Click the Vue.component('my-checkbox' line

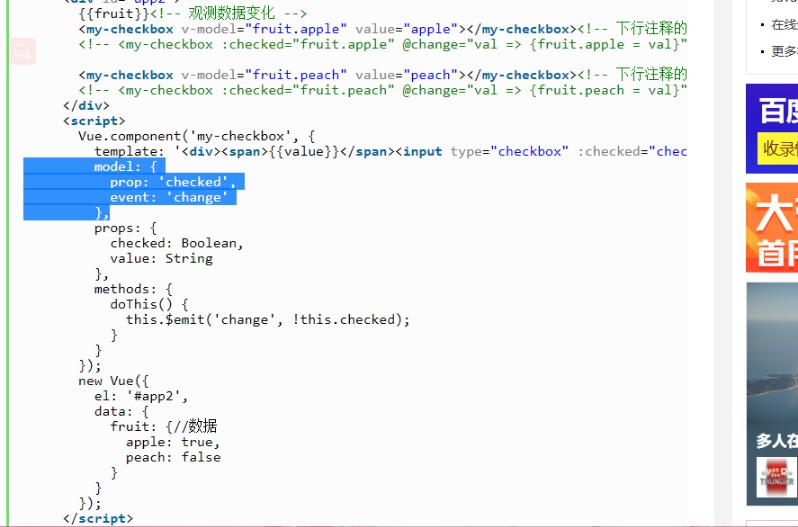click(x=196, y=136)
